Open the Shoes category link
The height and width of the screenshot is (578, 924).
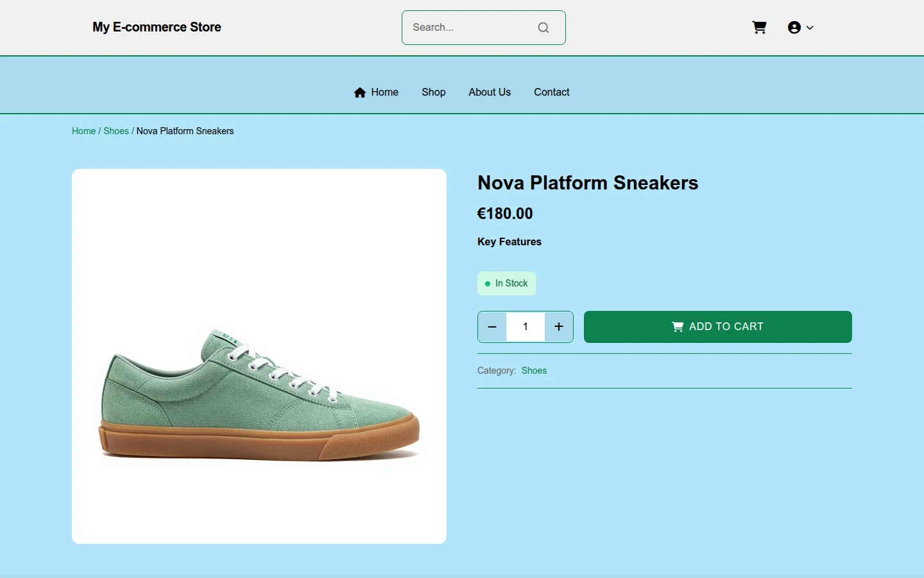pos(534,371)
